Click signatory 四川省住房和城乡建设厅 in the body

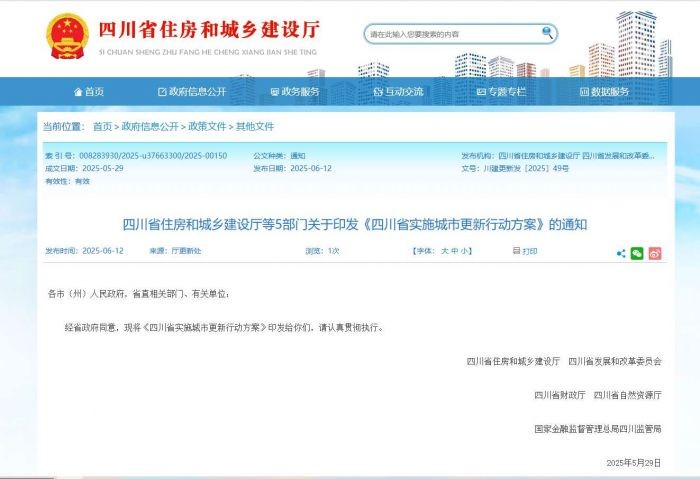(x=513, y=361)
